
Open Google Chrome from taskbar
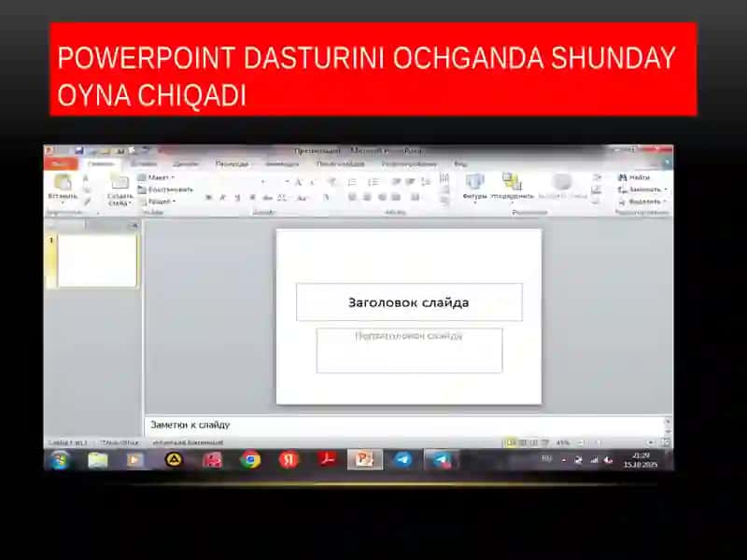click(250, 460)
